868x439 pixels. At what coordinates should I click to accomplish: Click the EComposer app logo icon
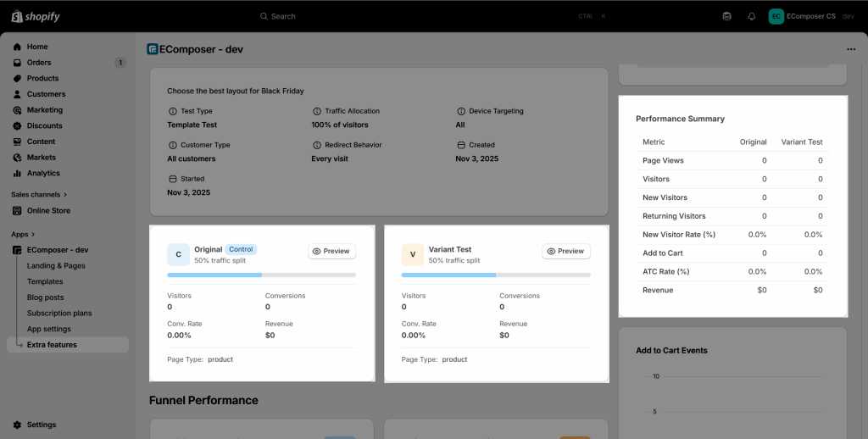[153, 49]
